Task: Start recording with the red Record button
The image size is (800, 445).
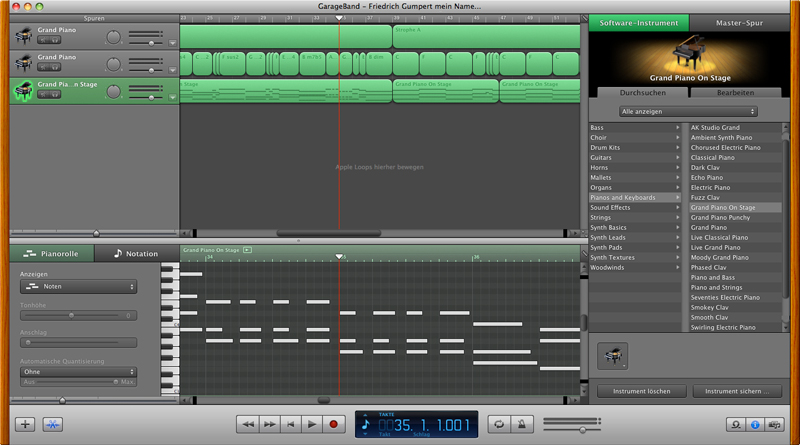Action: click(x=334, y=424)
